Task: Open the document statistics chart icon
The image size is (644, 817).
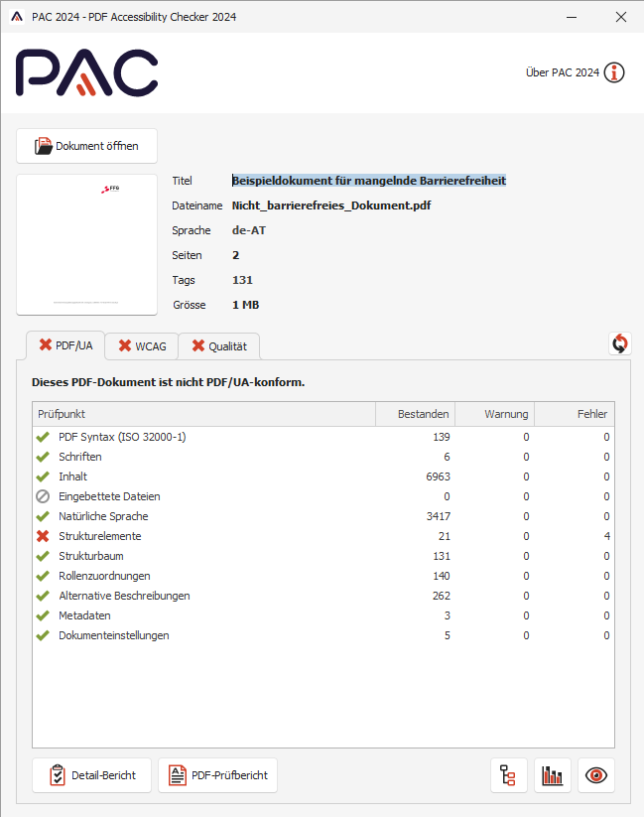Action: [553, 775]
